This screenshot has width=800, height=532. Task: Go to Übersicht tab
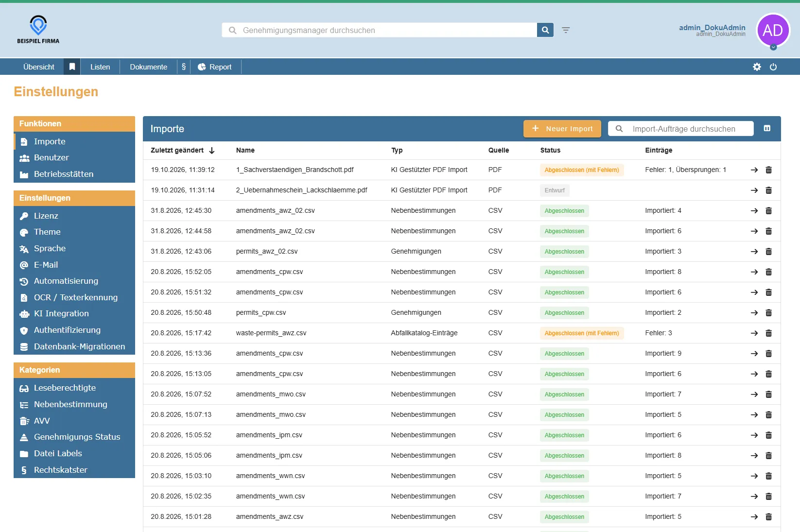[39, 67]
